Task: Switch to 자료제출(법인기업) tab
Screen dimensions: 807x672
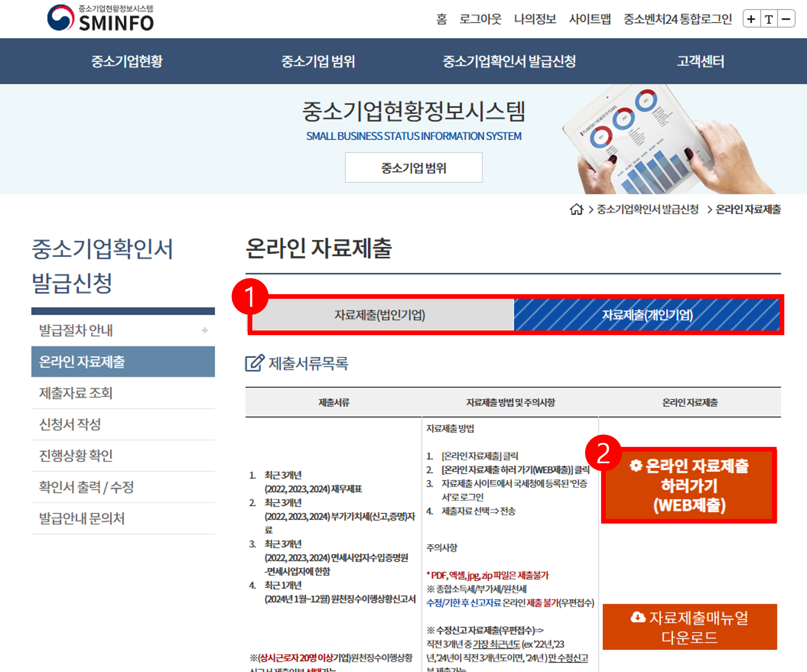Action: tap(380, 315)
